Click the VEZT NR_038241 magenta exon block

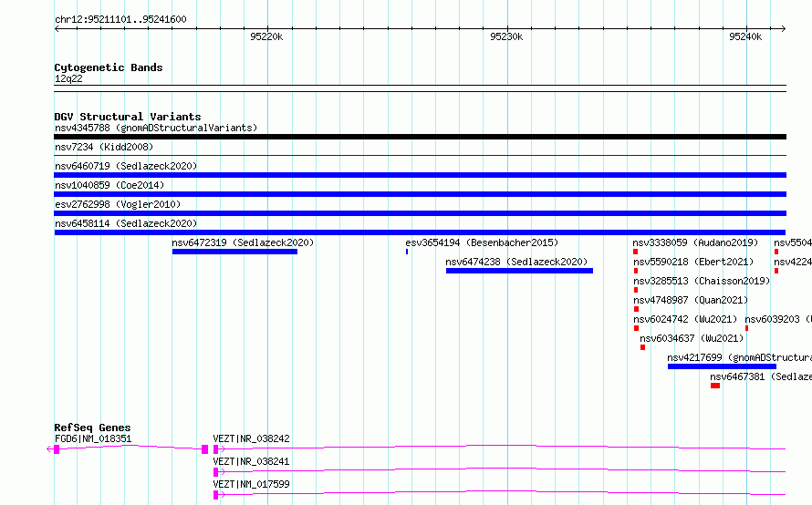click(x=216, y=472)
